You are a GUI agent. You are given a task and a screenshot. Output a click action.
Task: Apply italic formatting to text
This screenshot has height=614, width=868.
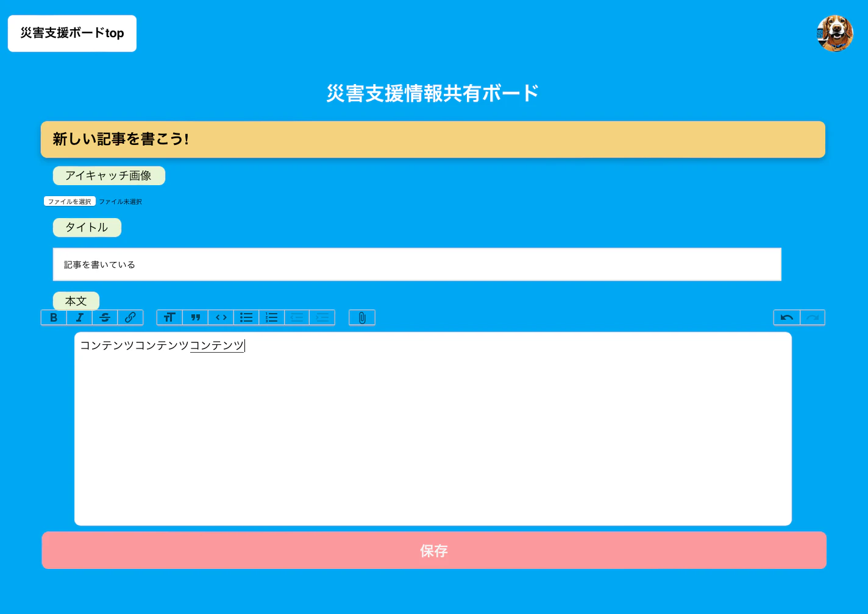click(x=79, y=317)
